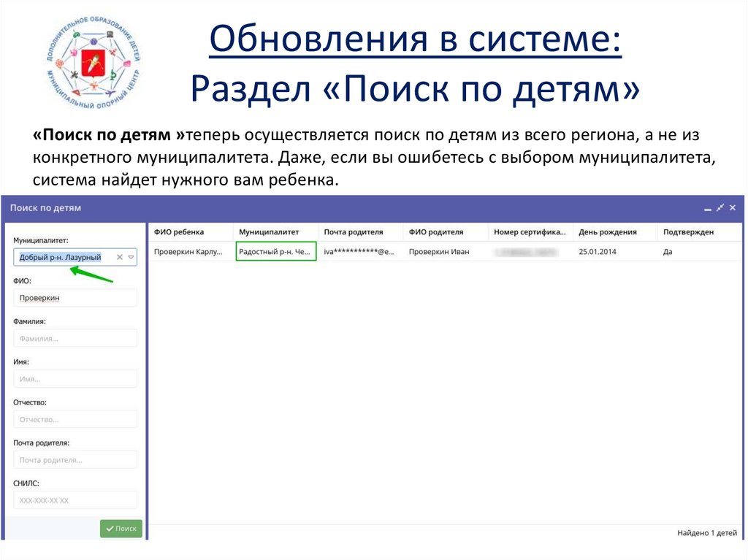The width and height of the screenshot is (748, 560).
Task: Focus the Имя input field
Action: click(x=75, y=379)
